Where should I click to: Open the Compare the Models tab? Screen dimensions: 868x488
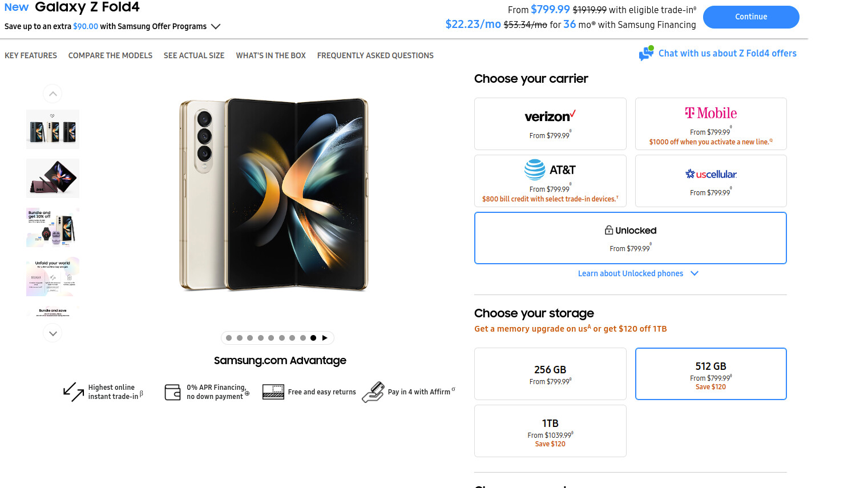pos(110,55)
